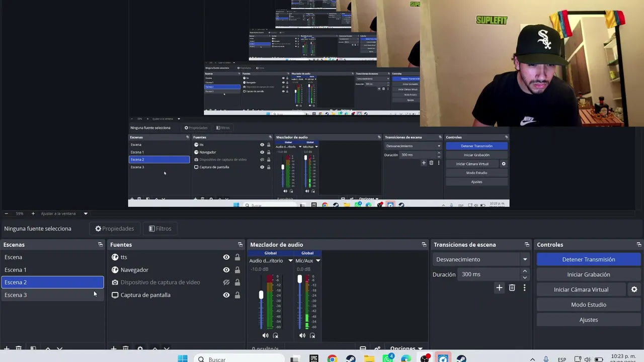
Task: Hide the Navegador source
Action: tap(226, 270)
